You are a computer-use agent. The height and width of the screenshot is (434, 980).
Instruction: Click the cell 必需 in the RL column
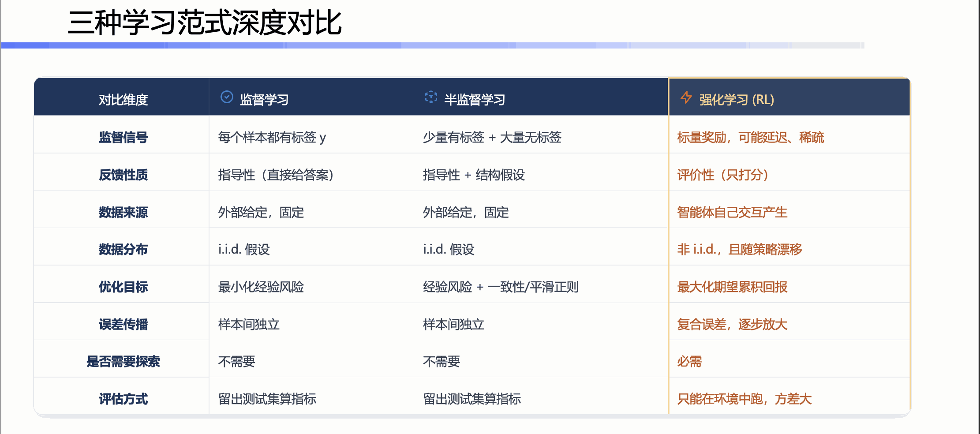(689, 362)
